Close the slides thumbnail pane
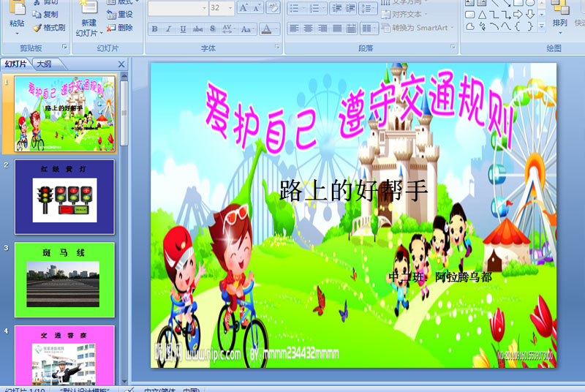The image size is (585, 392). (x=121, y=64)
